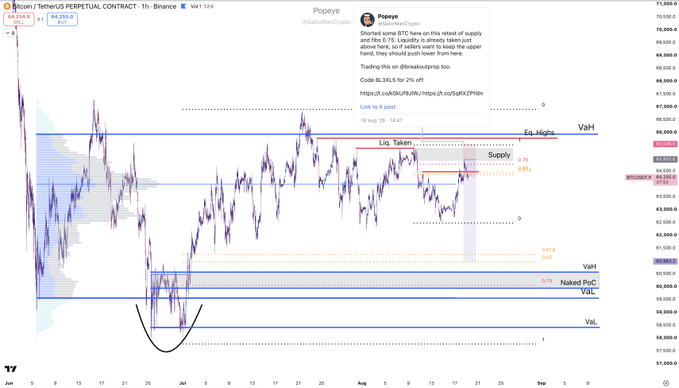
Task: Select the Liq. Taken chart label
Action: (395, 143)
